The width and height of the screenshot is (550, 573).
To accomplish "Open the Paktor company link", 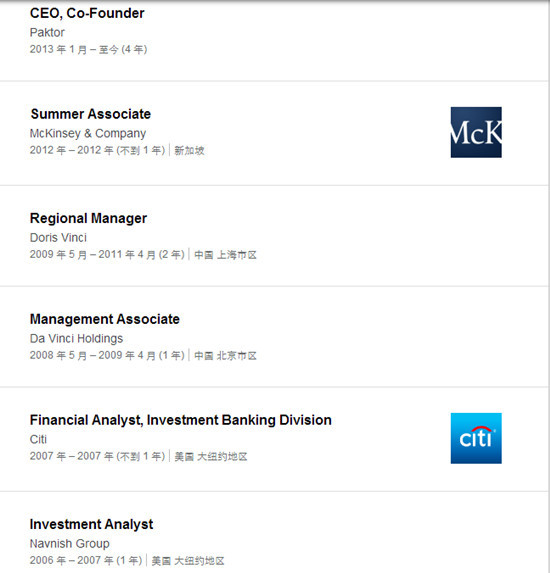I will 47,33.
